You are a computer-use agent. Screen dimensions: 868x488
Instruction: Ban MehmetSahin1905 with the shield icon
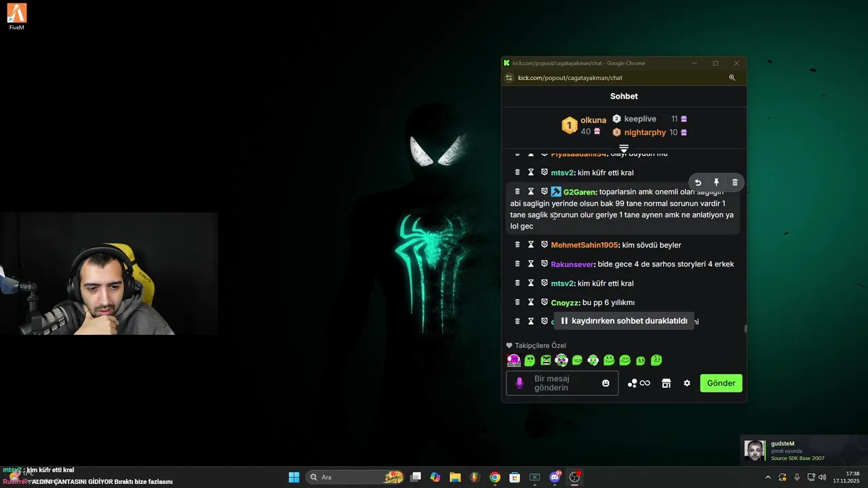pos(544,245)
